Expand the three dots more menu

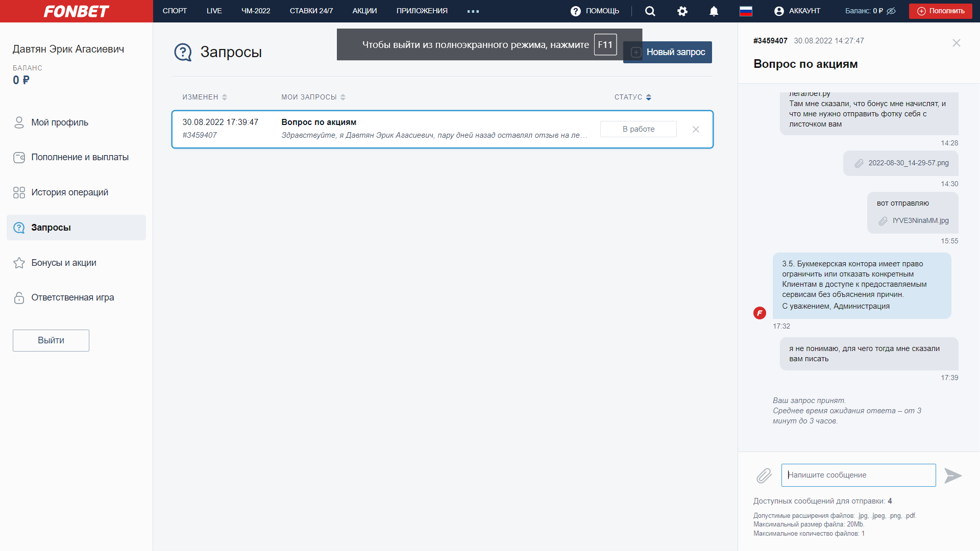[x=473, y=11]
